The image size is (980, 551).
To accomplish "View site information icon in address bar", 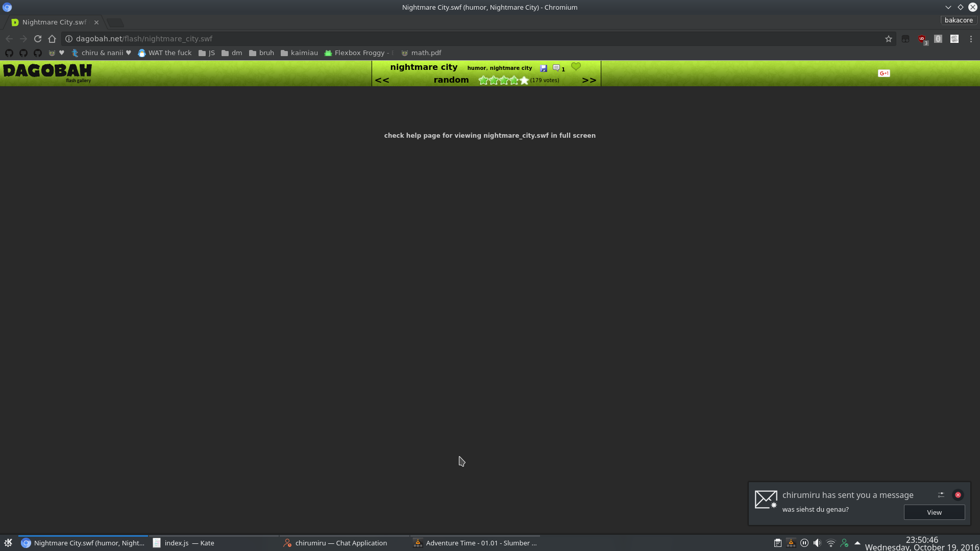I will point(69,39).
